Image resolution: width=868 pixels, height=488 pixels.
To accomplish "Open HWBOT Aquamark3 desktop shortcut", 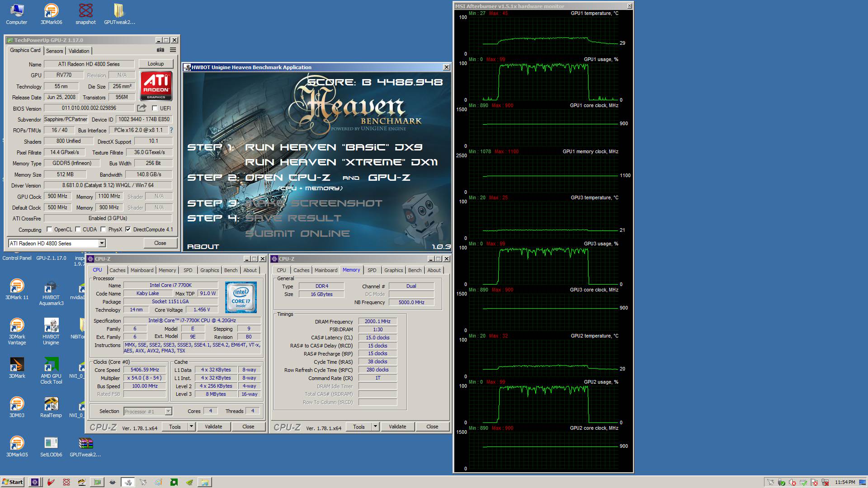I will (x=51, y=293).
